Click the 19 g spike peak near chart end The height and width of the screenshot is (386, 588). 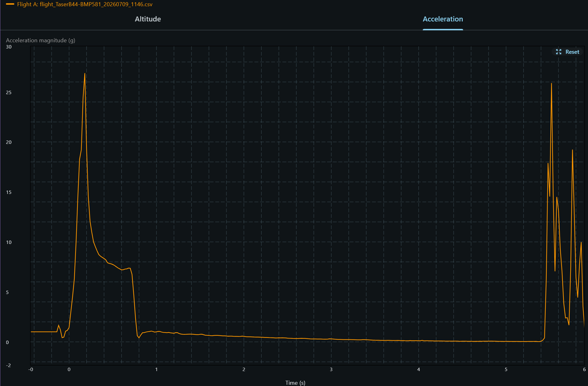[x=572, y=150]
